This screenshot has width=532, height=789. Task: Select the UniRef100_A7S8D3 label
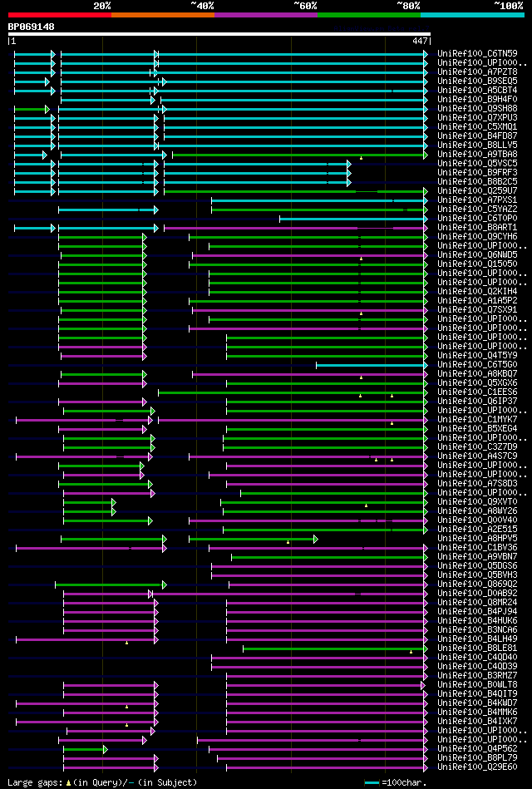point(477,484)
